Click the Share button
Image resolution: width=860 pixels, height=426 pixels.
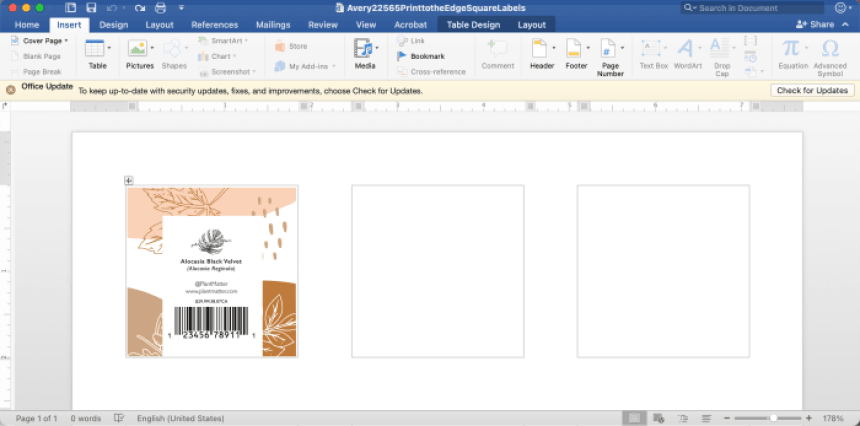pos(814,24)
